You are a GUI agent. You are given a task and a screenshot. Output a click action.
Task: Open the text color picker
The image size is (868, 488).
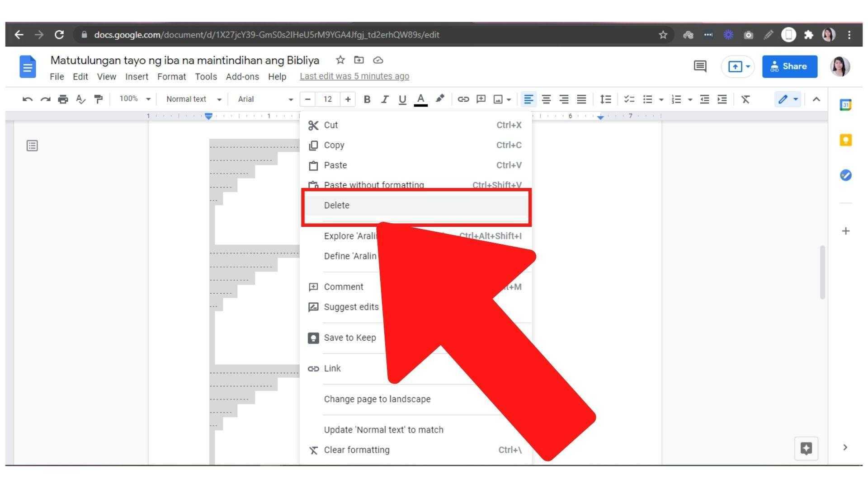(420, 99)
